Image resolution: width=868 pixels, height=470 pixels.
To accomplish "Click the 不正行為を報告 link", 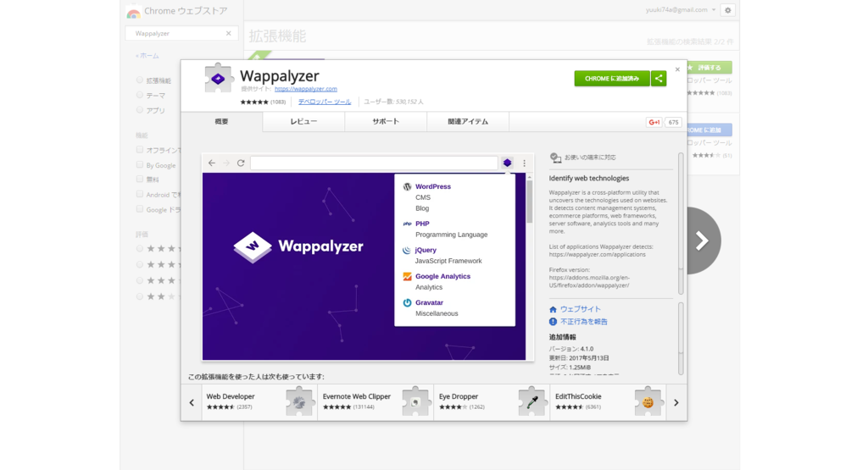I will tap(583, 322).
